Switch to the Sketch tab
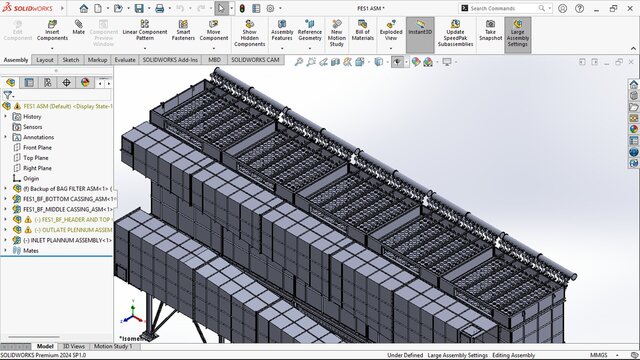The height and width of the screenshot is (360, 640). [71, 60]
